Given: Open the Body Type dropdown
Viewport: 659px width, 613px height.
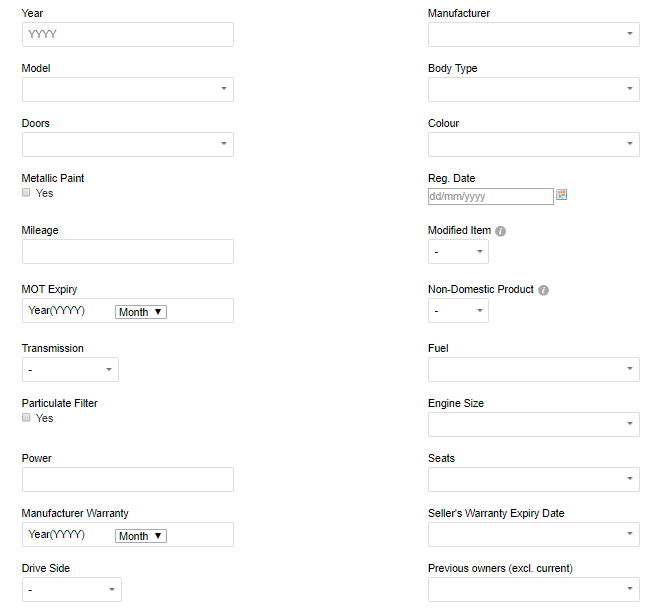Looking at the screenshot, I should tap(534, 89).
